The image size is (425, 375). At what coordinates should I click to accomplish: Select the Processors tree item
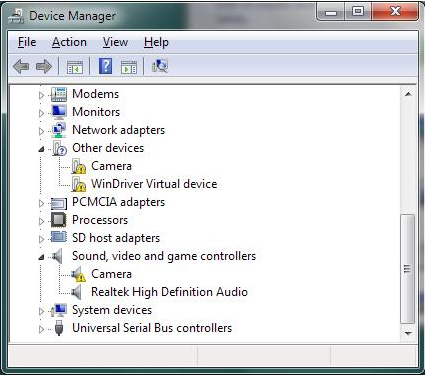point(100,220)
